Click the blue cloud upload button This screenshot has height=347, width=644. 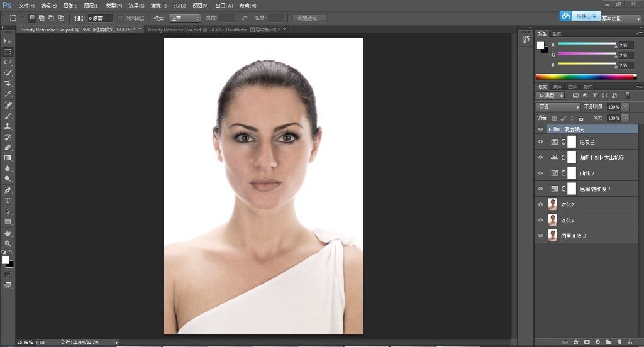pyautogui.click(x=580, y=16)
